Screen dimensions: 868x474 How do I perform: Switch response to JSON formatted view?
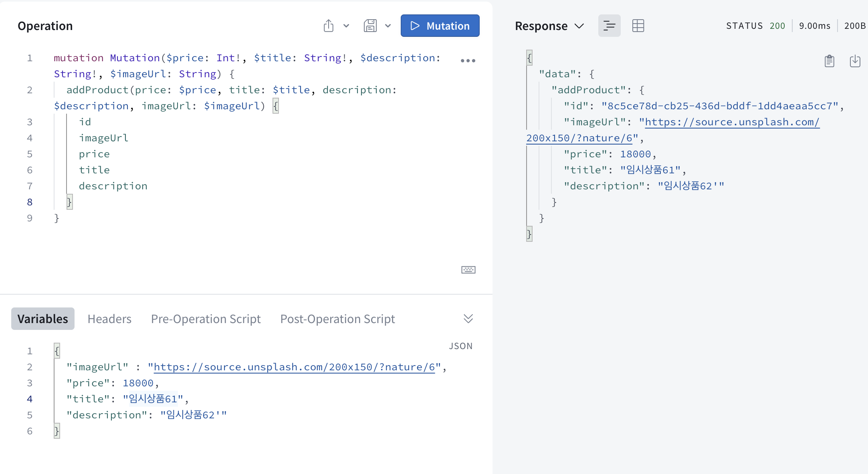[x=609, y=26]
